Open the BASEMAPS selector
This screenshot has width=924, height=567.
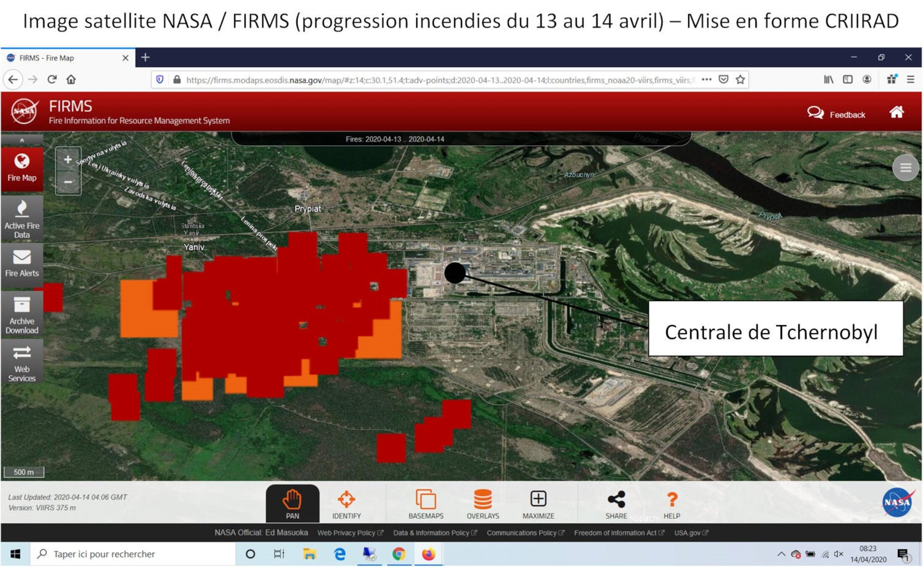425,504
